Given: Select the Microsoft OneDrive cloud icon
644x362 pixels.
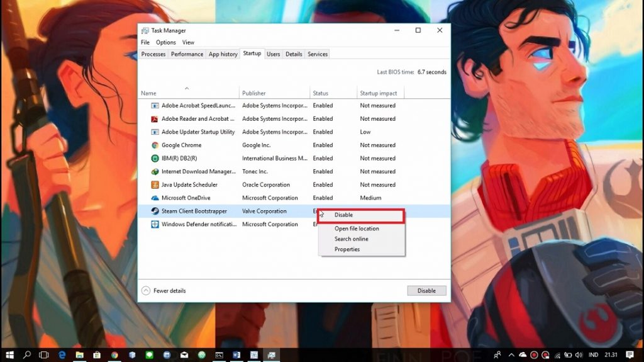Looking at the screenshot, I should [155, 198].
